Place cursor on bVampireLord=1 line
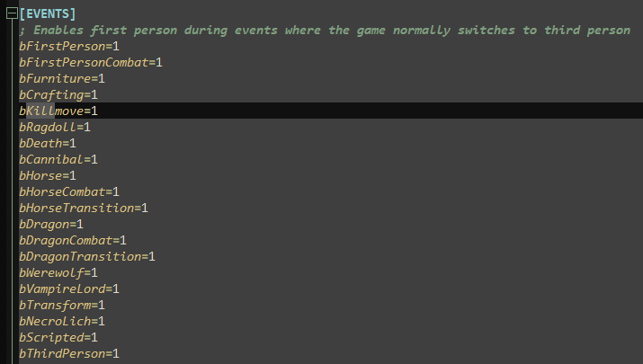The height and width of the screenshot is (364, 643). [69, 289]
